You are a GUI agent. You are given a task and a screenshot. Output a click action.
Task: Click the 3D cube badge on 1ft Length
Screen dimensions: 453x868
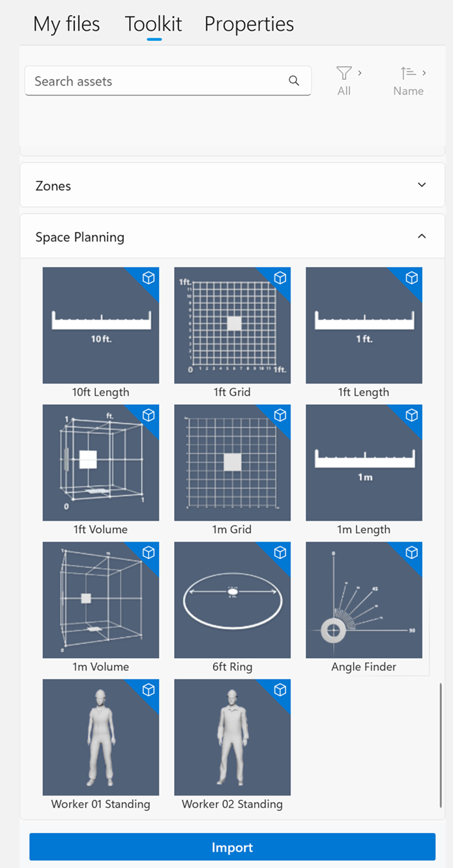point(412,278)
